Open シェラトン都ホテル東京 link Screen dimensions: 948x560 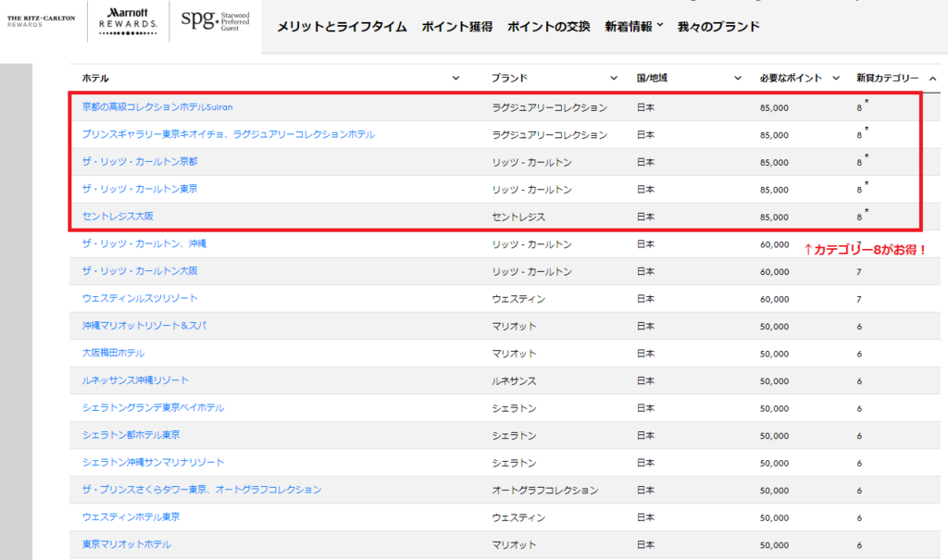pyautogui.click(x=131, y=435)
